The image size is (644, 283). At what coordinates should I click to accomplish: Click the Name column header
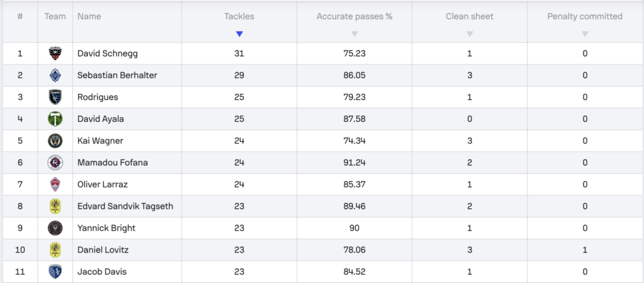(x=89, y=16)
